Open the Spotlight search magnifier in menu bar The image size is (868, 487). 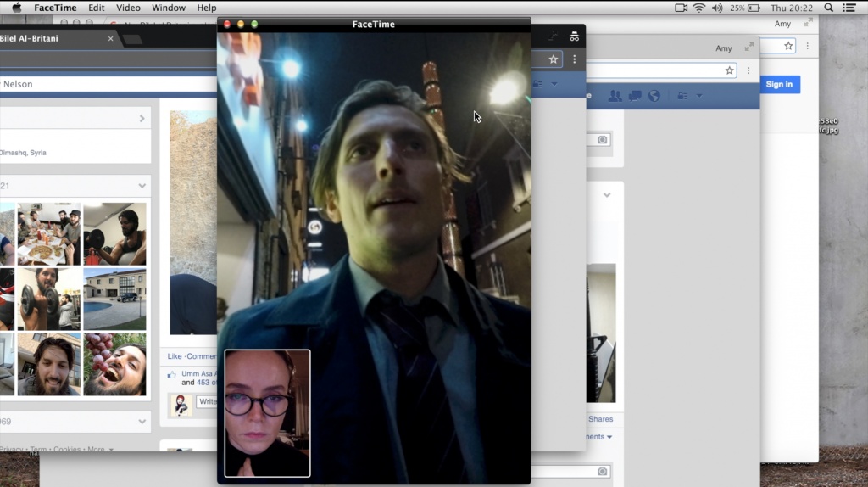point(828,8)
